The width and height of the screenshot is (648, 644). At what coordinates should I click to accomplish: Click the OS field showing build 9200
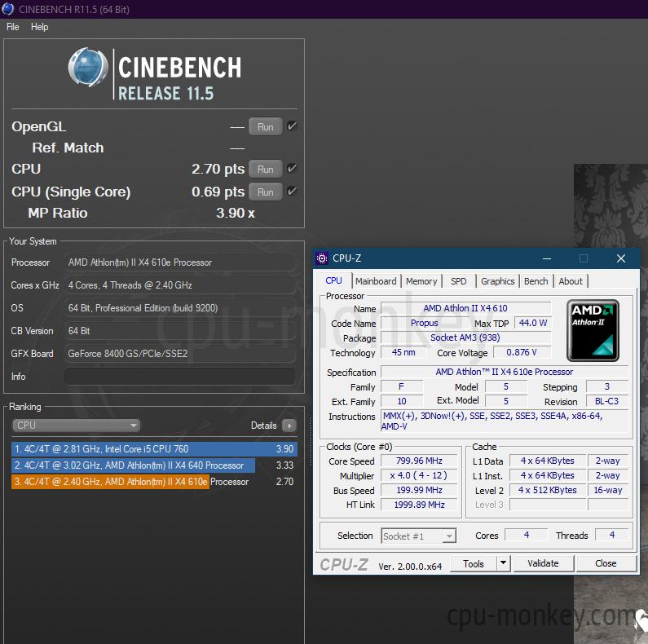[x=180, y=308]
